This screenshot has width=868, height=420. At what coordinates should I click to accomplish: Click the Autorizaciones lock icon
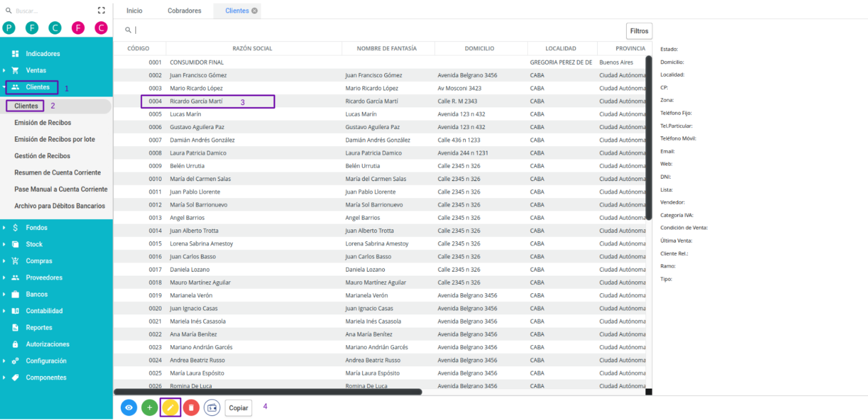pos(16,344)
